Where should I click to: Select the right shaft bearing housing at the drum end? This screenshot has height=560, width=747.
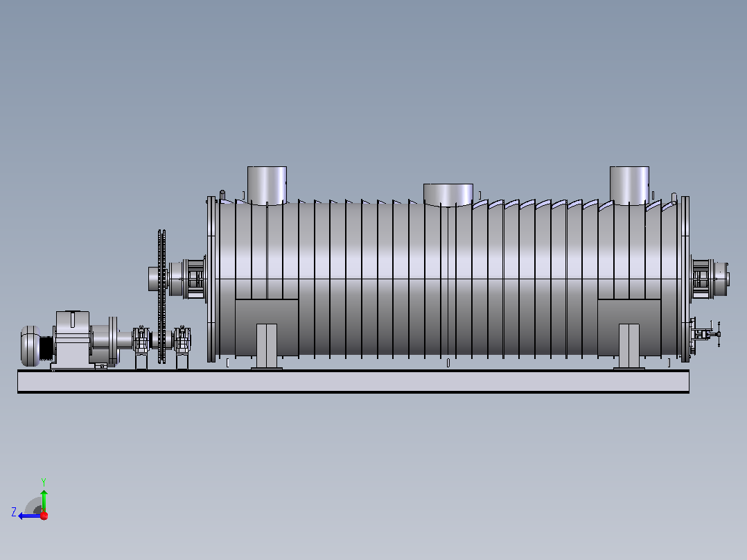tap(710, 279)
